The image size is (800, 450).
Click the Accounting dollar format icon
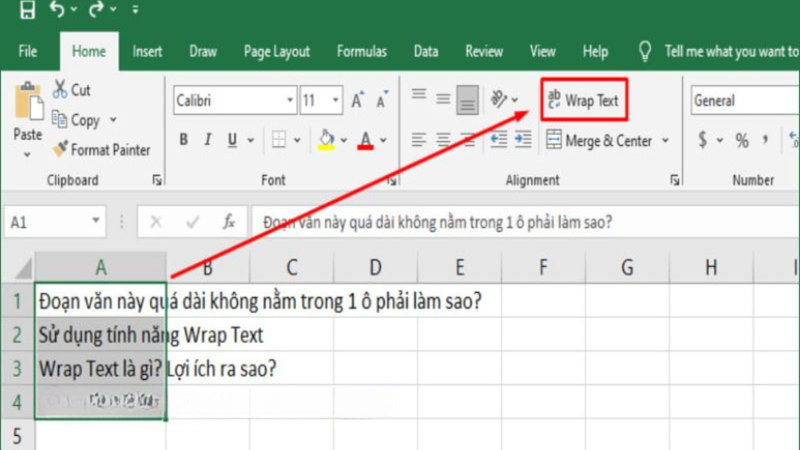(x=703, y=139)
